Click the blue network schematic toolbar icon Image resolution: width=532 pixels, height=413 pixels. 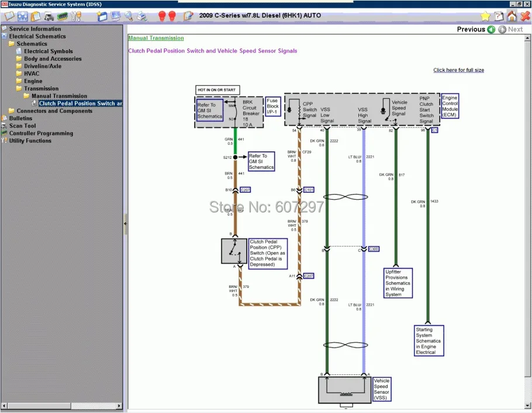coord(23,16)
